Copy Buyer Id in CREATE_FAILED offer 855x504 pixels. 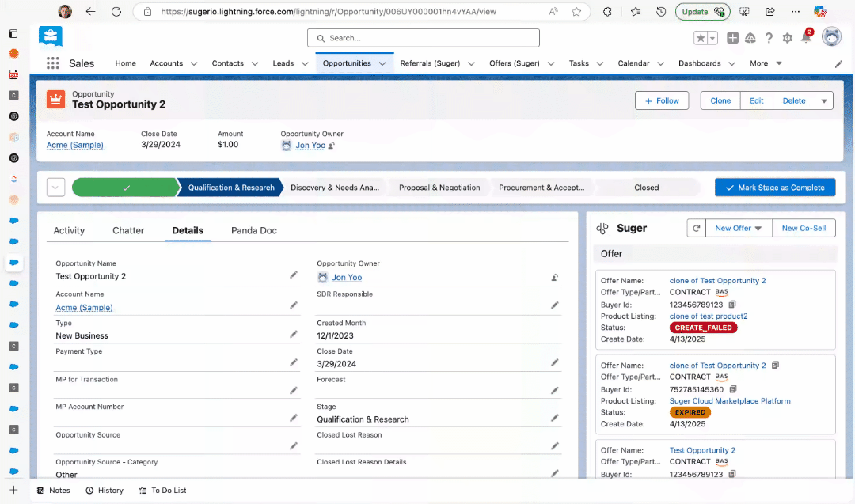(x=732, y=304)
